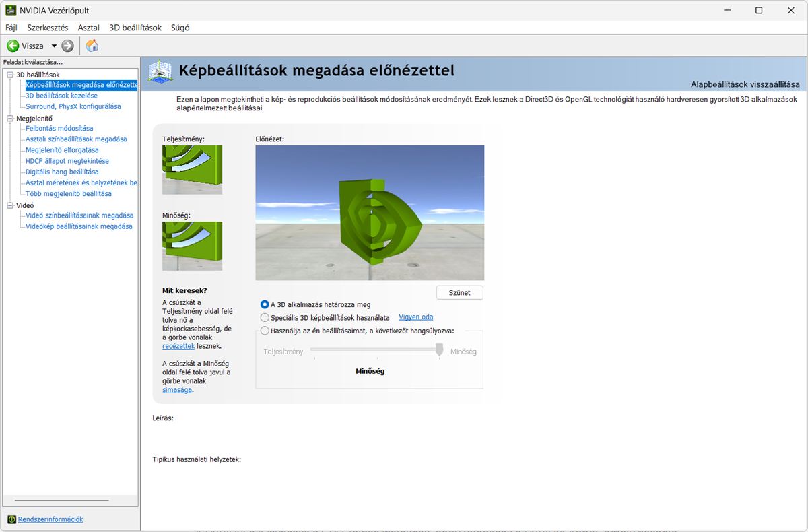The image size is (808, 532).
Task: Click the green Vissza back arrow icon
Action: point(13,46)
